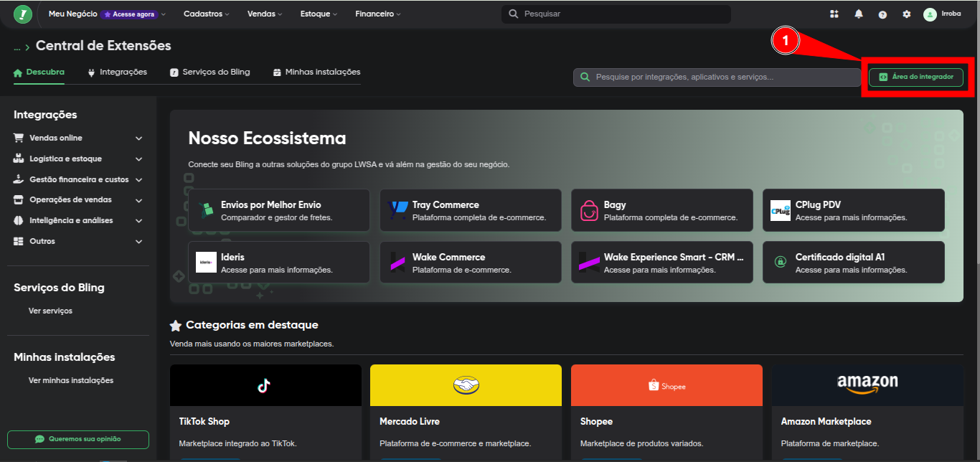980x462 pixels.
Task: Click the Outros category icon
Action: pyautogui.click(x=19, y=241)
